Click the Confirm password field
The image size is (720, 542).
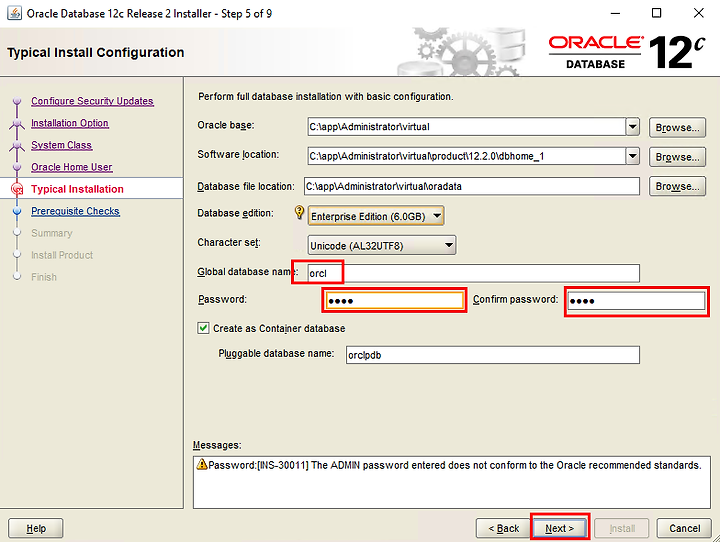[x=636, y=301]
